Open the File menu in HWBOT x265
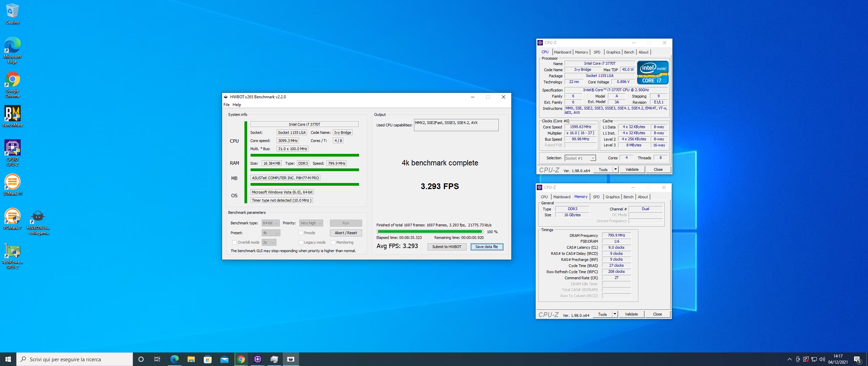This screenshot has width=868, height=366. (x=226, y=105)
